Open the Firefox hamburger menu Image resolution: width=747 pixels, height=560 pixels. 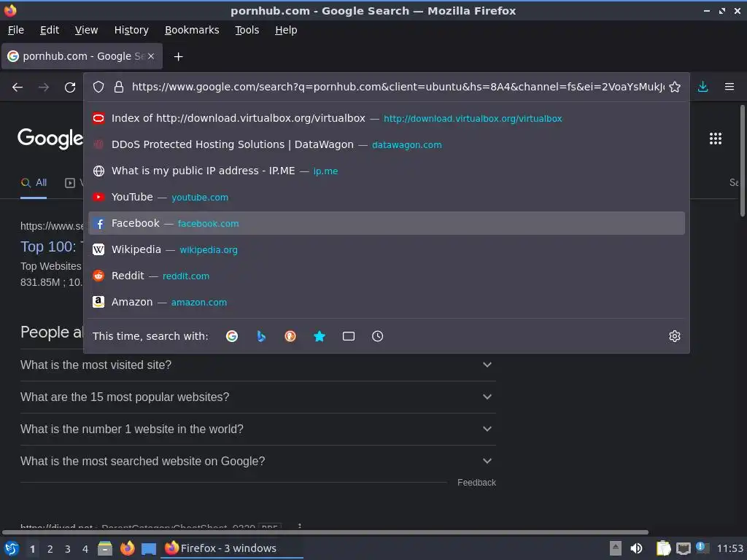[x=729, y=87]
